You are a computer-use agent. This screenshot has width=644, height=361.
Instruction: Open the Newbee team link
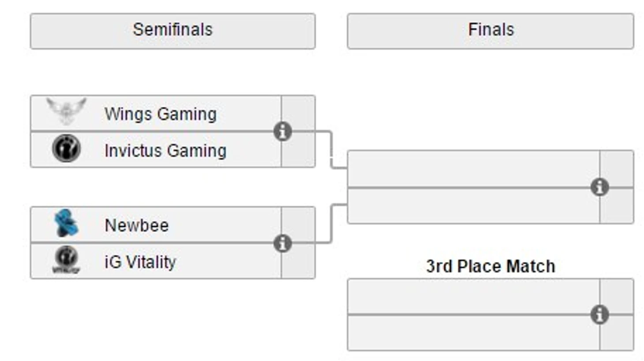tap(137, 226)
